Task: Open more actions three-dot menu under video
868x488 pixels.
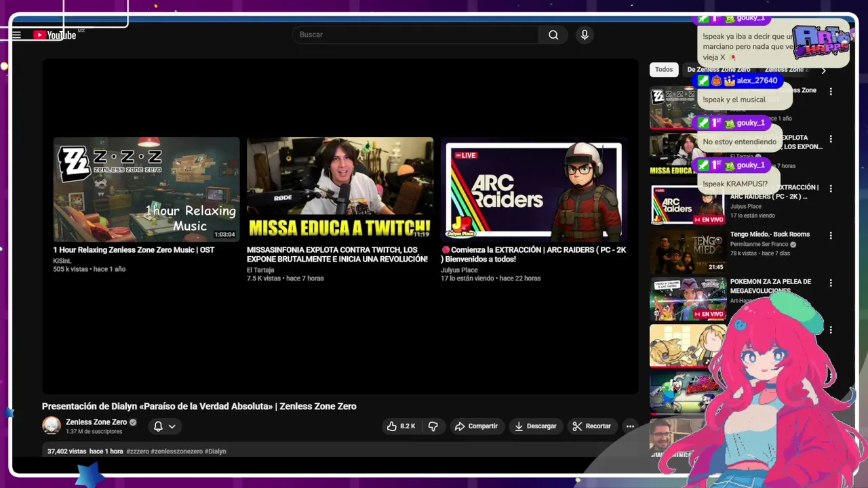Action: [630, 426]
